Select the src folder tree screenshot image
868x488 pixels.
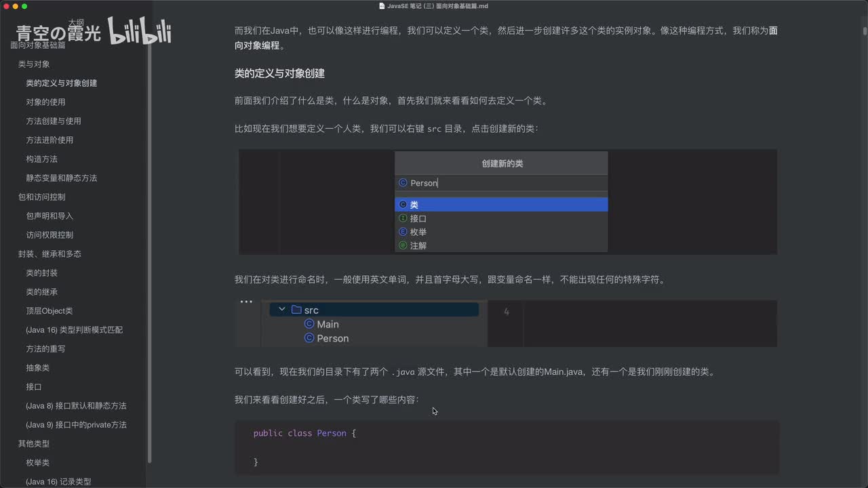point(506,323)
